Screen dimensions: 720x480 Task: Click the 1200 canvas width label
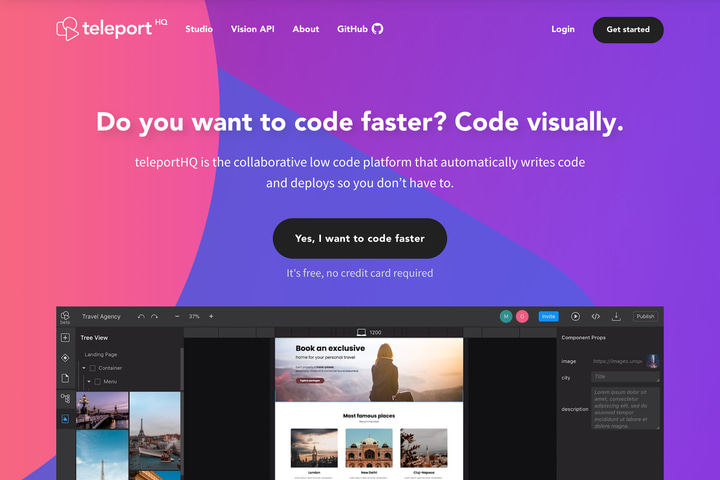click(375, 333)
